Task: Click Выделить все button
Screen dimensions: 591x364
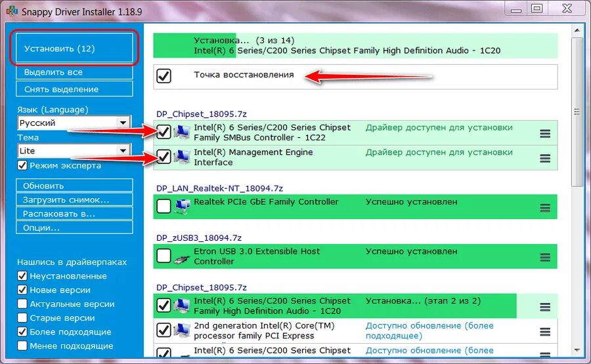Action: [x=74, y=72]
